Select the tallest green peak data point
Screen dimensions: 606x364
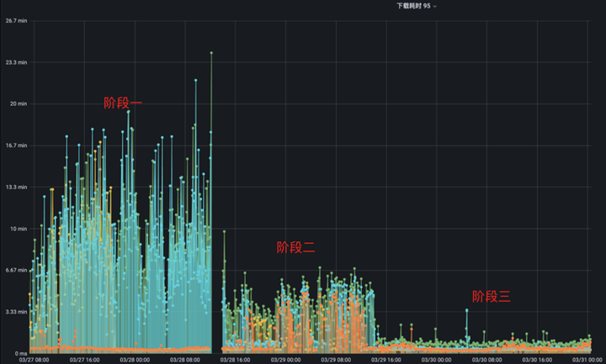pos(211,53)
